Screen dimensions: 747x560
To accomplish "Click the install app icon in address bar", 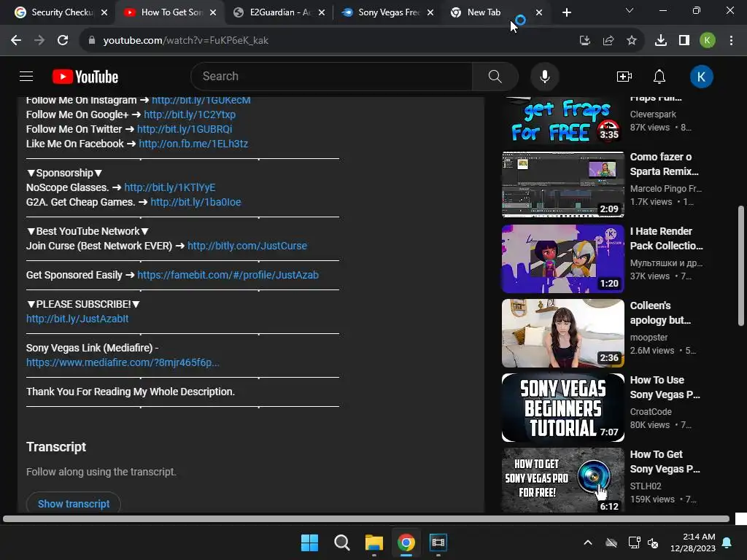I will pyautogui.click(x=584, y=41).
